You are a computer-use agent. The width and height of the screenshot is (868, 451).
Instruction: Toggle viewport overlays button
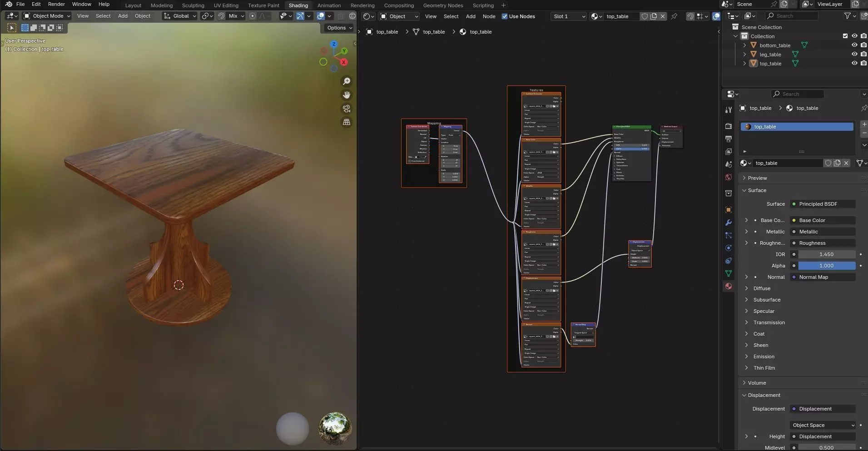321,16
